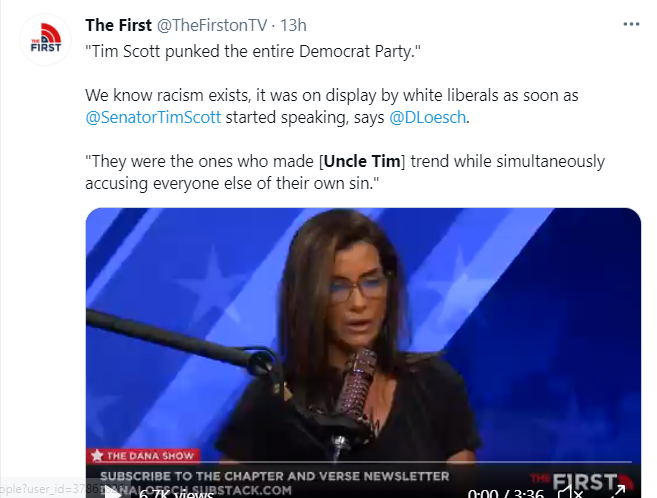Click the bold Uncle Tim text

pos(362,161)
